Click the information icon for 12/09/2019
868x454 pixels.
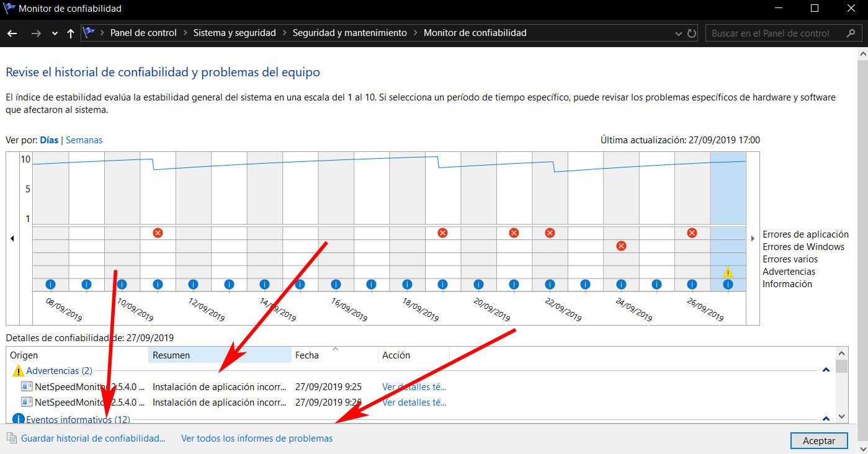(x=193, y=284)
